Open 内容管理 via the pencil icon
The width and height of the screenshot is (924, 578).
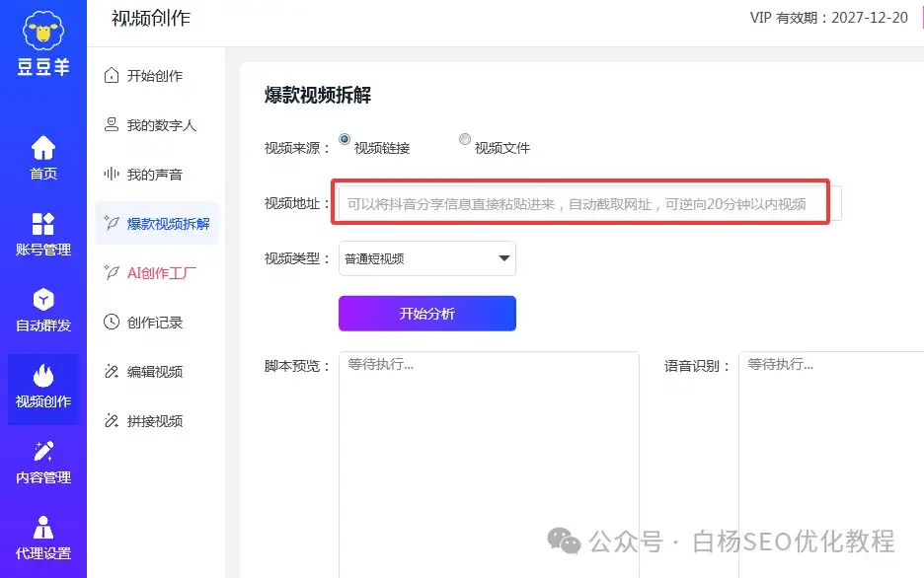43,452
